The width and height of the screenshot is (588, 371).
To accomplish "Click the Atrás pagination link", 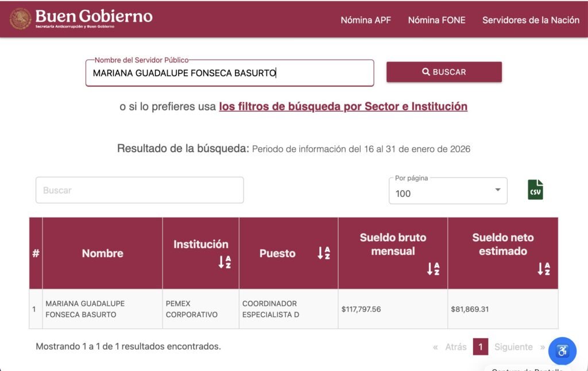I will (456, 347).
